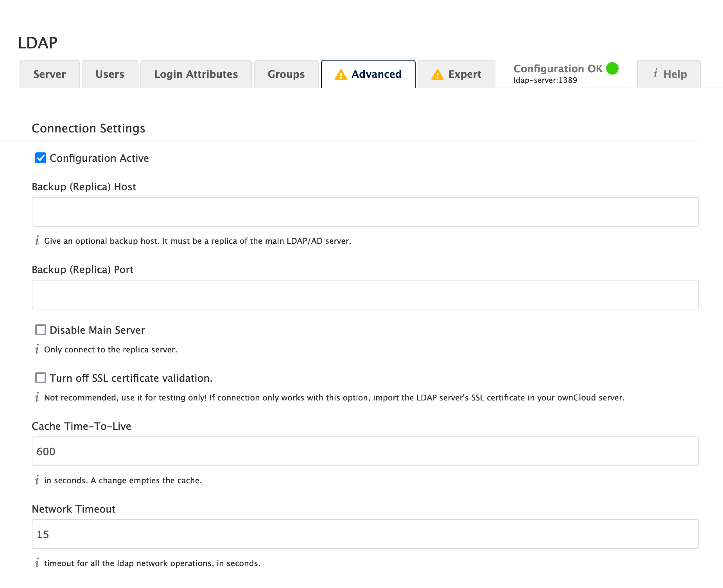
Task: Click the info icon under Backup (Replica) Host
Action: coord(37,241)
